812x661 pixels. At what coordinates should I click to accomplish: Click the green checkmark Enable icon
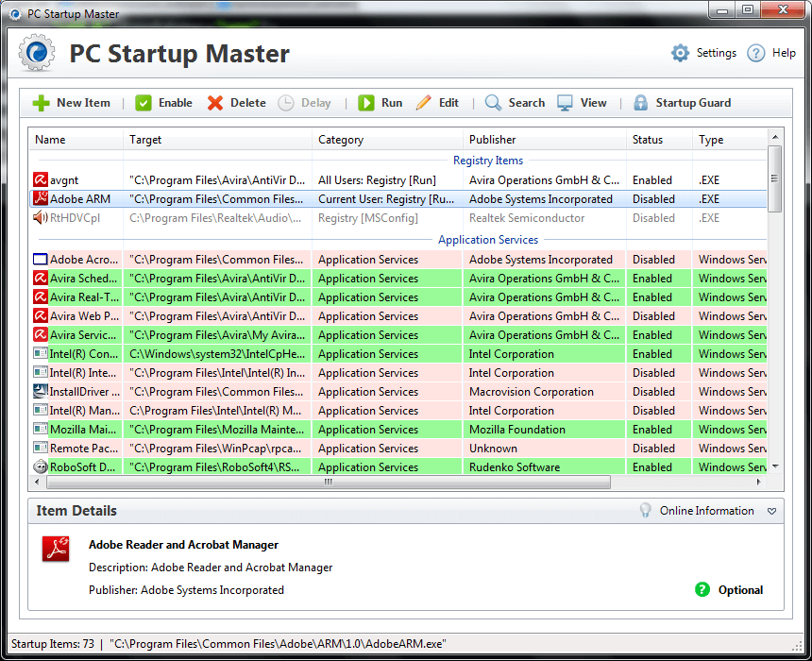[144, 103]
